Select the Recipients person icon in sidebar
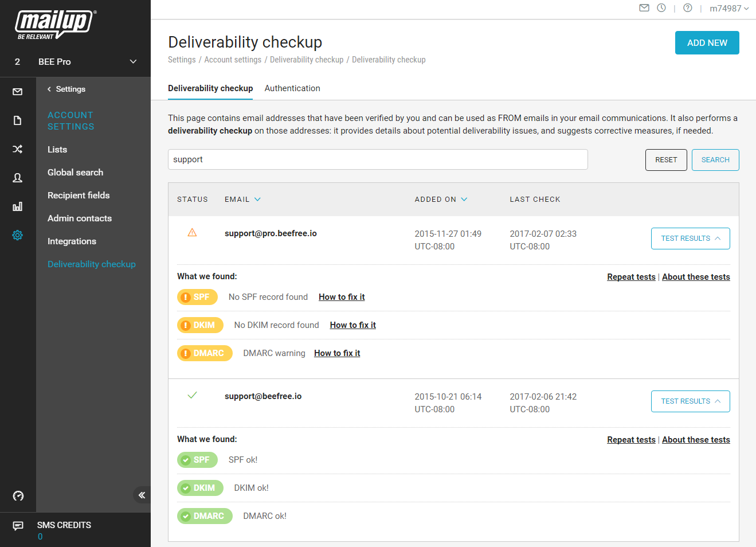Viewport: 756px width, 547px height. [x=18, y=178]
